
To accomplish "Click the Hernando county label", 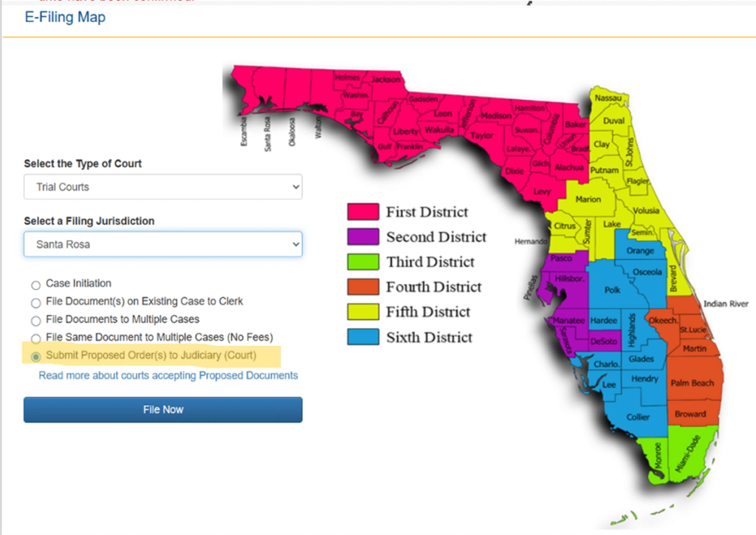I will tap(531, 241).
